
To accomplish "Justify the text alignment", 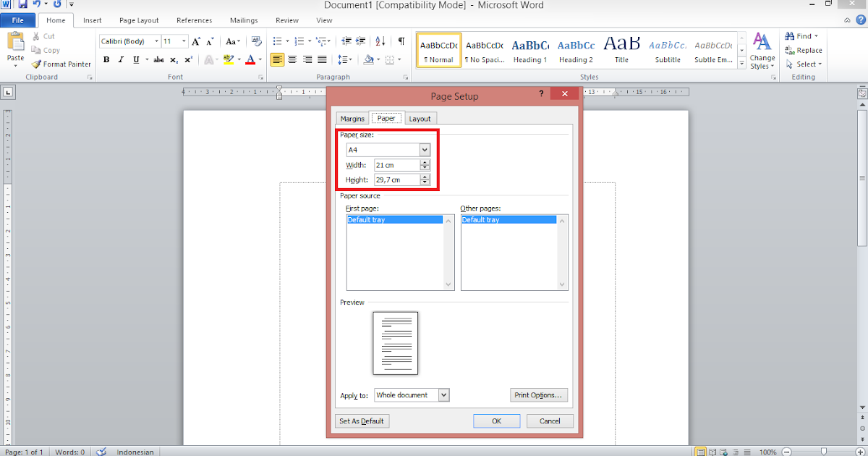I will [322, 59].
